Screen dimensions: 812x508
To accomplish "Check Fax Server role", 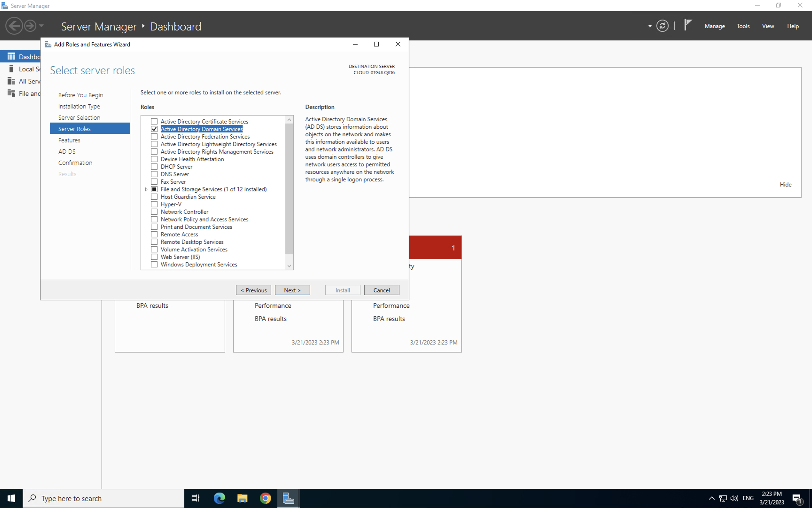I will pos(154,181).
